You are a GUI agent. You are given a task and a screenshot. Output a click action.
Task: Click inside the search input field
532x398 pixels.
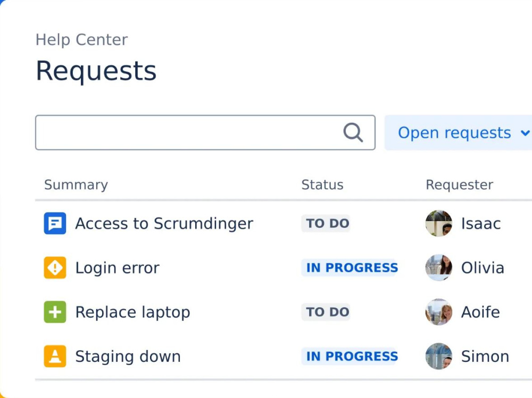pyautogui.click(x=186, y=132)
